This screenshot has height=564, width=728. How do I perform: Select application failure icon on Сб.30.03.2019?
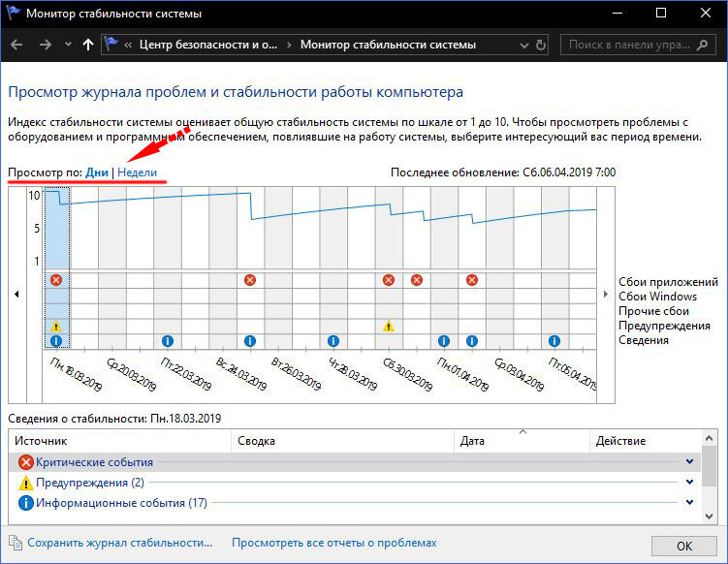389,280
